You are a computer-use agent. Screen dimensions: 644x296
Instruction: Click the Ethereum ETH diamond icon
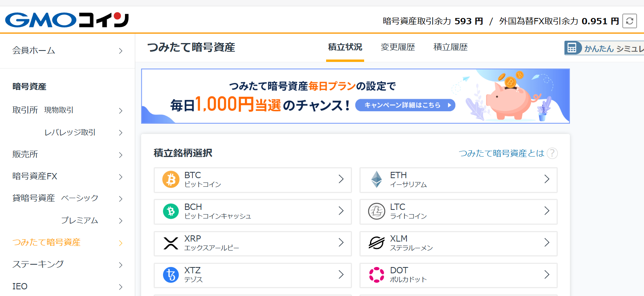pos(377,180)
